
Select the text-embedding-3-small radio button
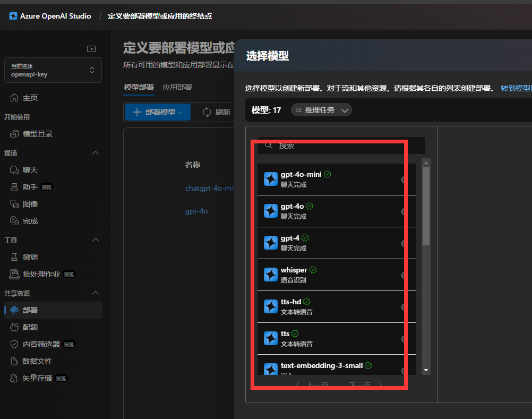pyautogui.click(x=405, y=371)
